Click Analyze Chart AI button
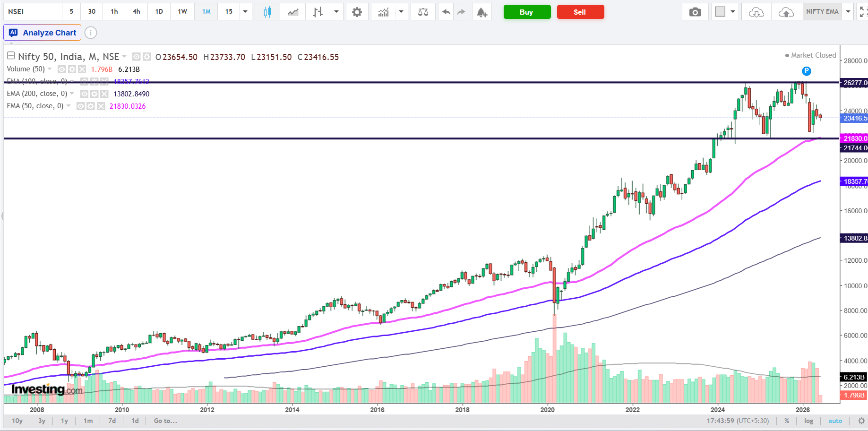868x431 pixels. 43,33
